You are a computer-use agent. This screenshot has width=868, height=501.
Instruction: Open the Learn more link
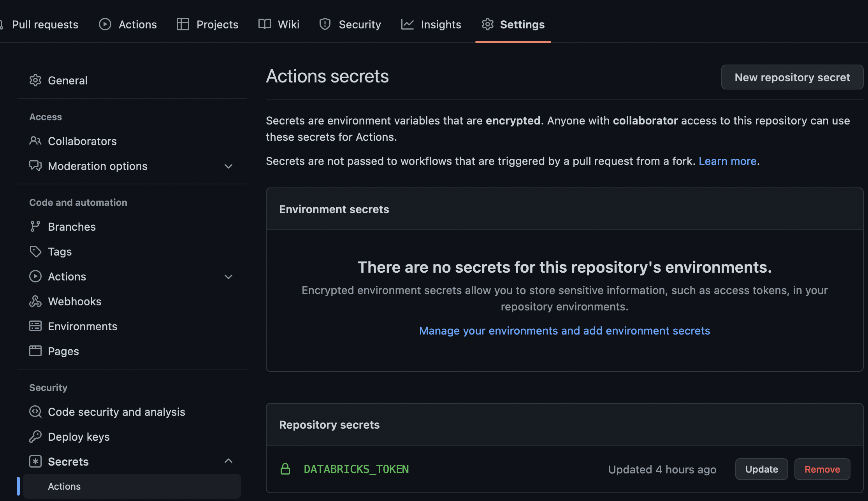(x=727, y=161)
